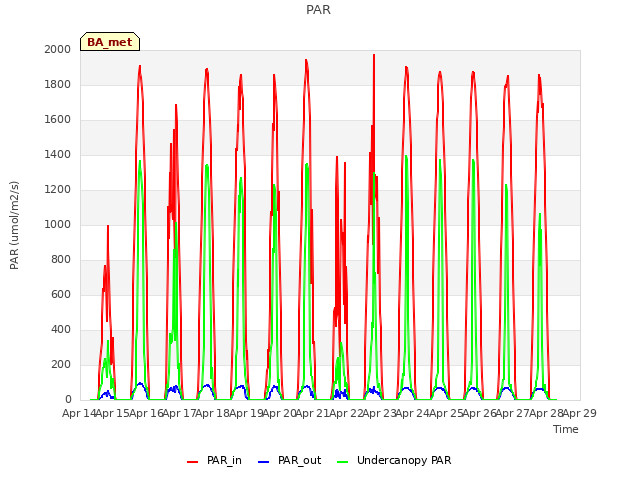The width and height of the screenshot is (640, 480).
Task: Click the 1800 y-axis tick label
Action: (58, 84)
